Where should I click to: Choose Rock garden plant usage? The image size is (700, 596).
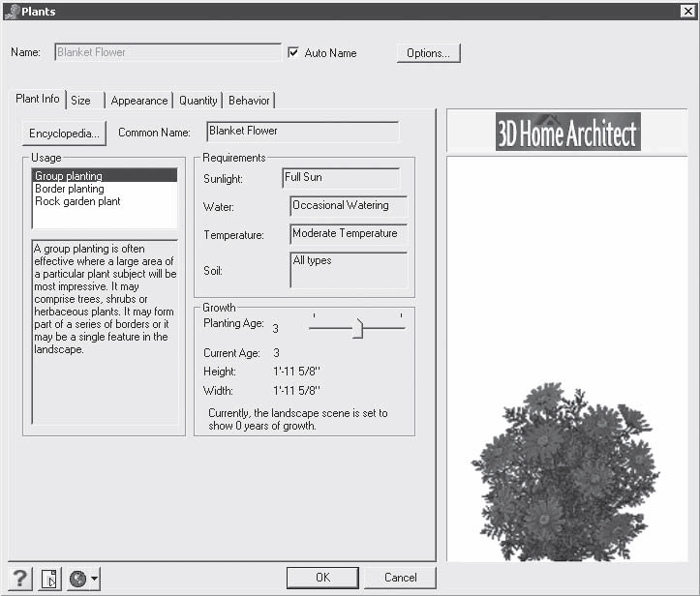[77, 201]
